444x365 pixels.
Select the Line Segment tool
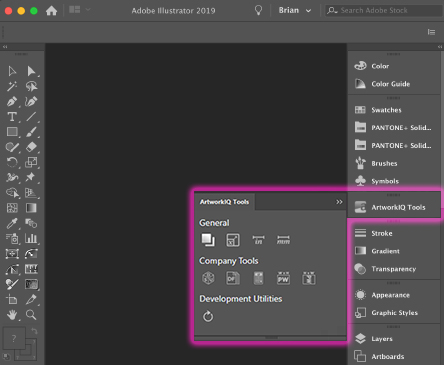pos(31,117)
